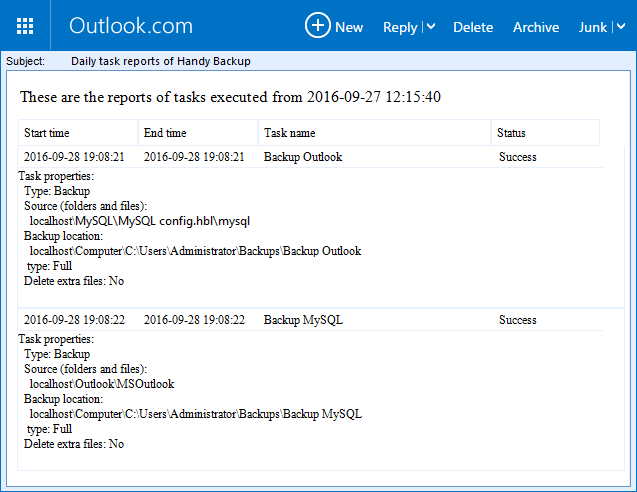
Task: Click the Backup Outlook task name
Action: (303, 157)
